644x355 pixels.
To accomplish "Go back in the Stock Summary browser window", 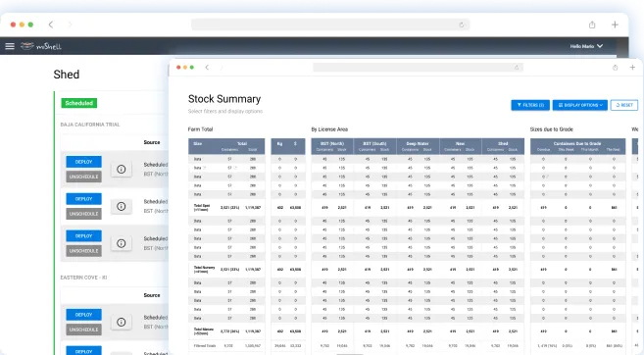I will 207,68.
